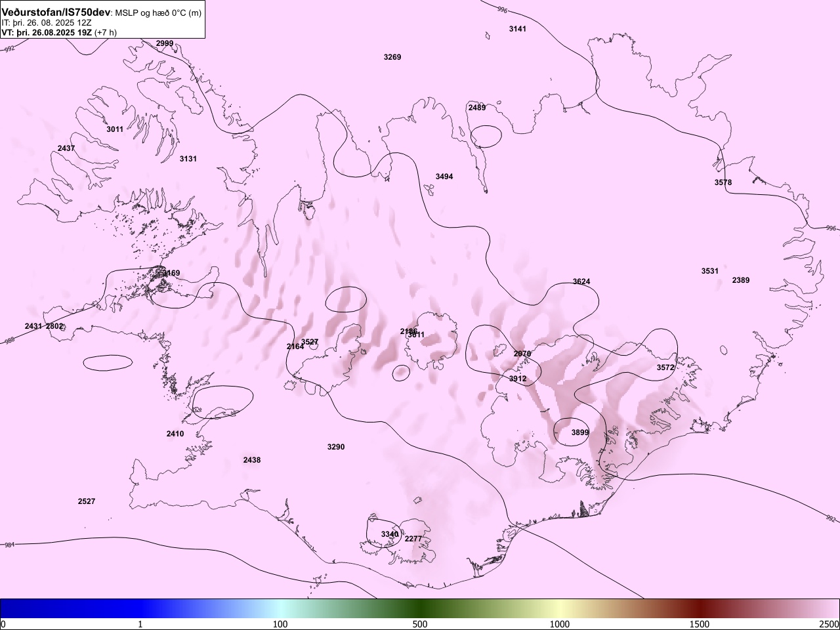Pick the dark green color above scale 500
The width and height of the screenshot is (840, 630).
[420, 608]
